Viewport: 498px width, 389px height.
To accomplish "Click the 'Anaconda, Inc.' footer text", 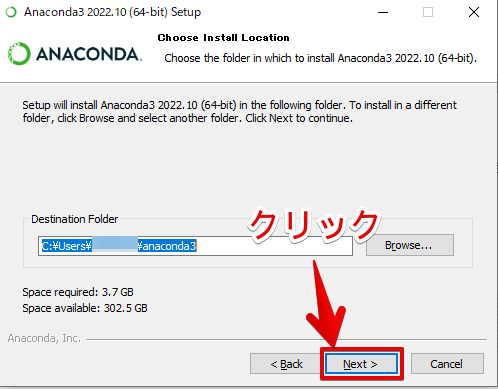I will tap(44, 338).
